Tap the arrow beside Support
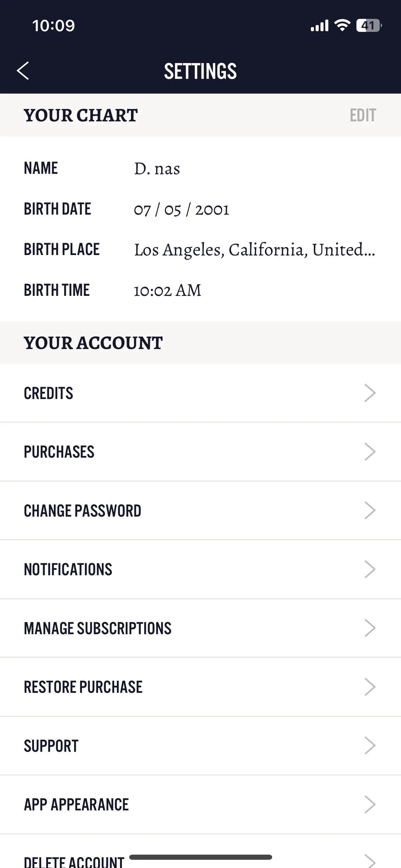Viewport: 401px width, 868px height. [x=370, y=746]
